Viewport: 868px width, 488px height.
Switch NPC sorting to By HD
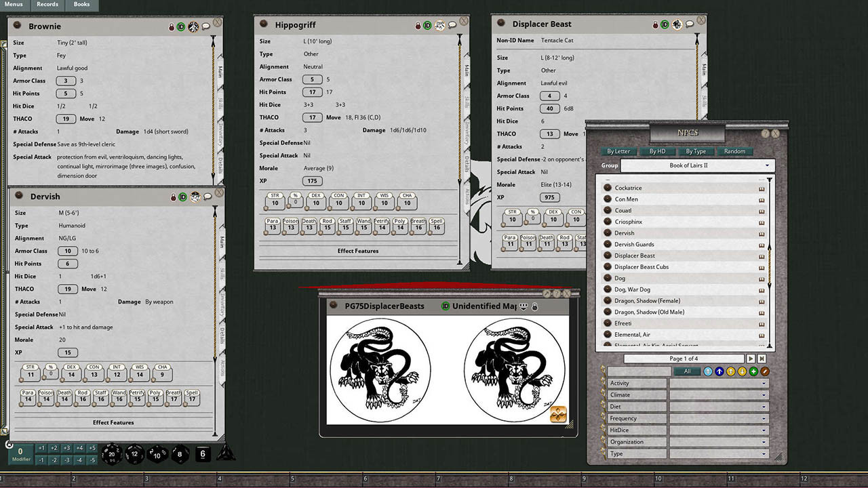(x=658, y=151)
